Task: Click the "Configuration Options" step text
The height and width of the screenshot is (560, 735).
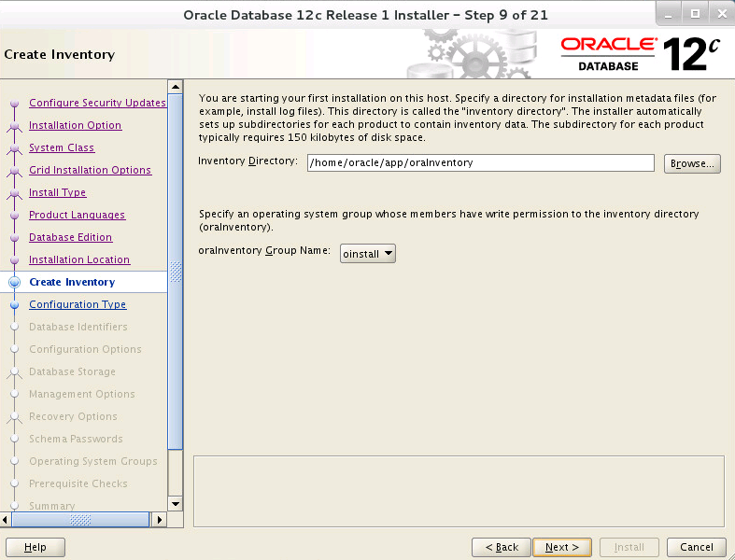Action: [x=85, y=349]
